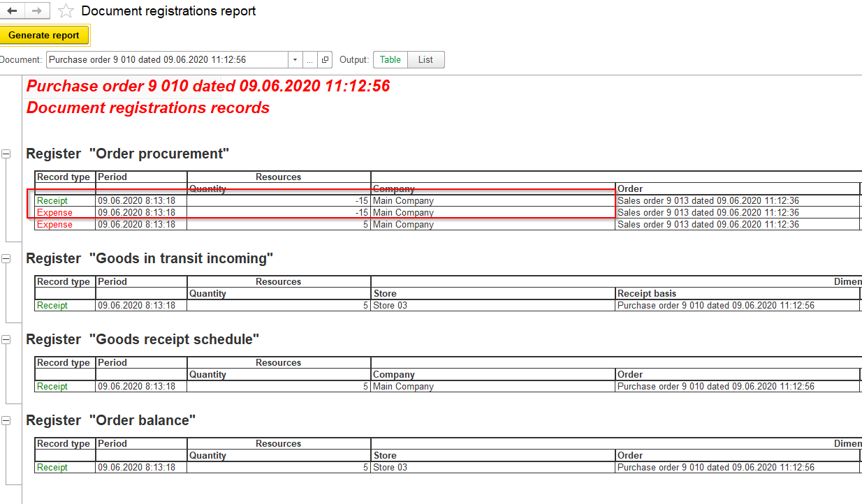This screenshot has width=862, height=504.
Task: Collapse the Order procurement register group
Action: point(6,153)
